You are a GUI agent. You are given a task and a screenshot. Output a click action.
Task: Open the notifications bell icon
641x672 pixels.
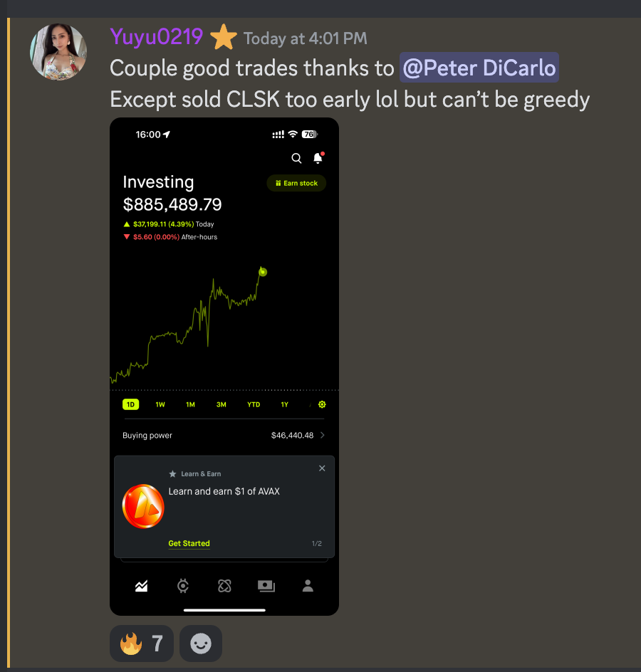[318, 158]
